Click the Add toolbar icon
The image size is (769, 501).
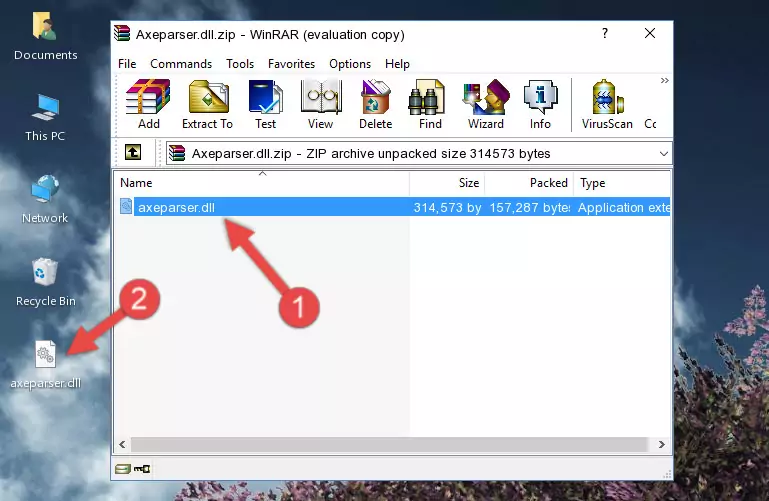coord(148,104)
